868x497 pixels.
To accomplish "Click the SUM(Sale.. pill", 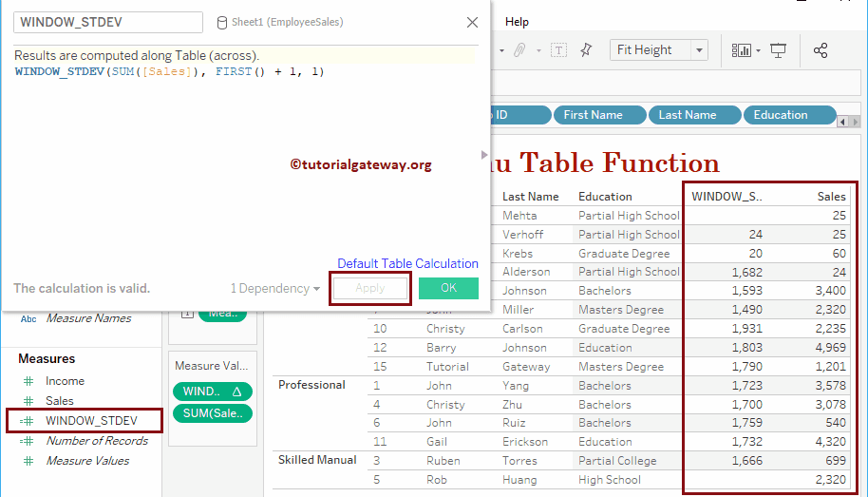I will coord(213,413).
